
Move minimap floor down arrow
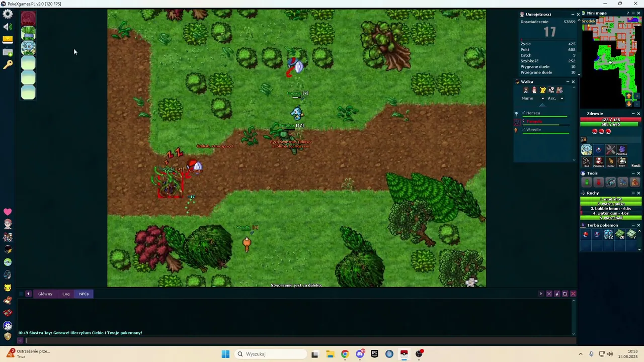tap(628, 104)
